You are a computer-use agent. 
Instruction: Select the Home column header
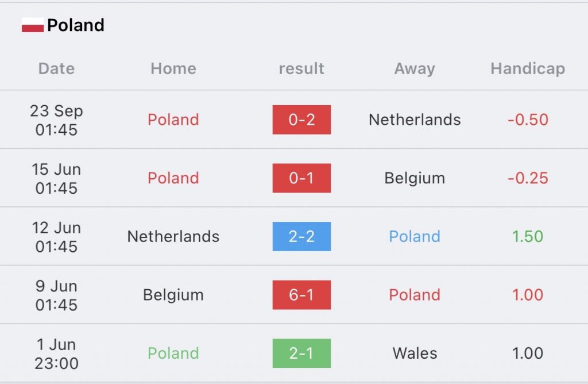[173, 68]
